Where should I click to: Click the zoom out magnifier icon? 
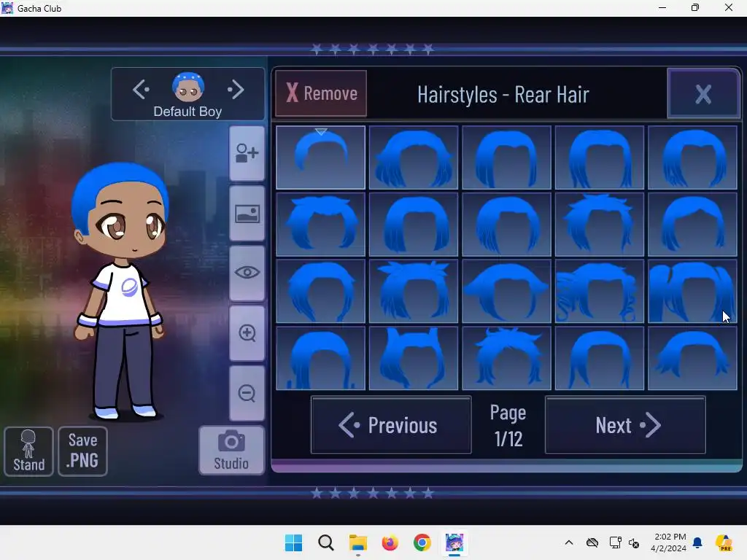[x=247, y=393]
